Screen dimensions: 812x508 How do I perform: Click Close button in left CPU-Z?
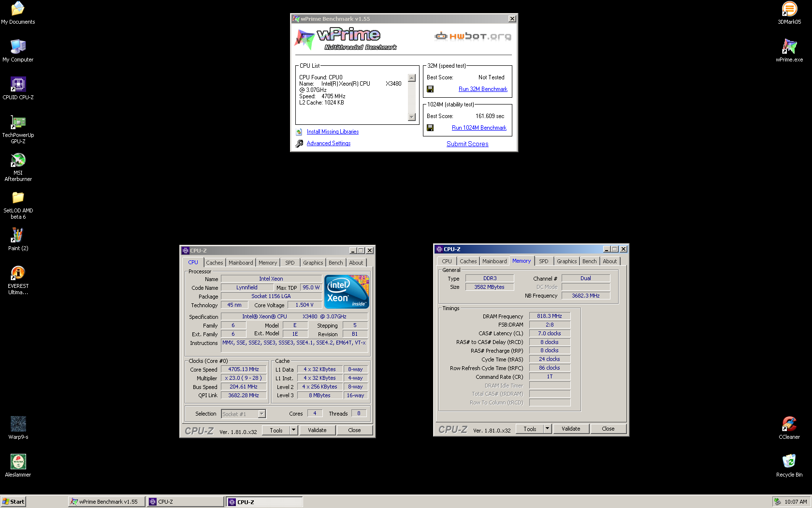tap(354, 430)
